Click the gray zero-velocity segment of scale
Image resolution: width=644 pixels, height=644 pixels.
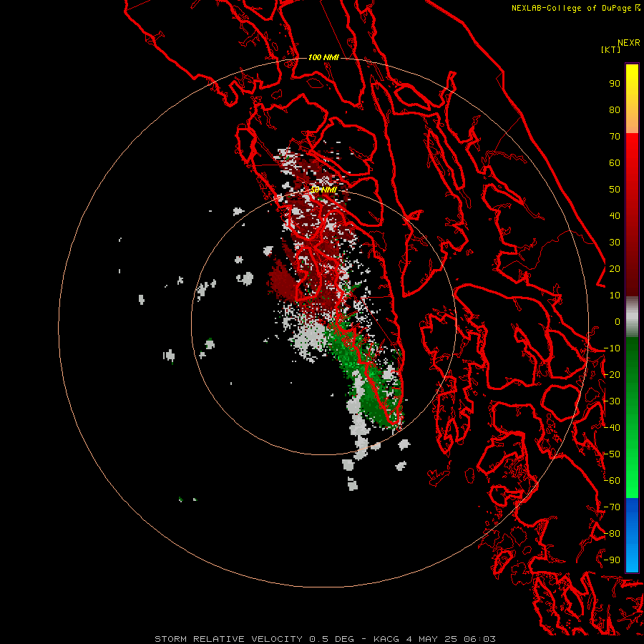click(632, 317)
